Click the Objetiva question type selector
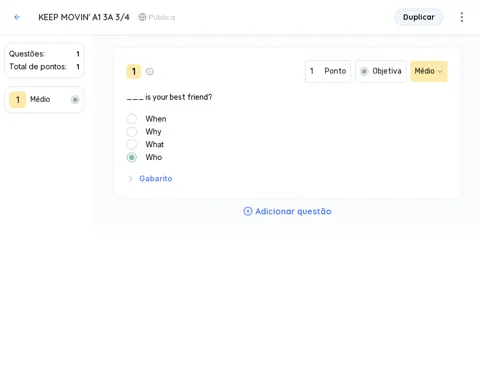The width and height of the screenshot is (480, 384). pyautogui.click(x=381, y=71)
